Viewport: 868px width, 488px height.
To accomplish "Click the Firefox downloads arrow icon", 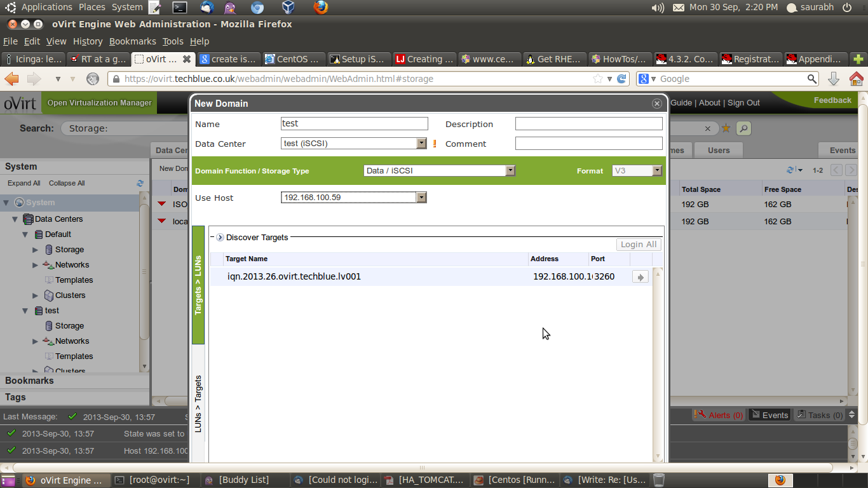I will pos(834,79).
